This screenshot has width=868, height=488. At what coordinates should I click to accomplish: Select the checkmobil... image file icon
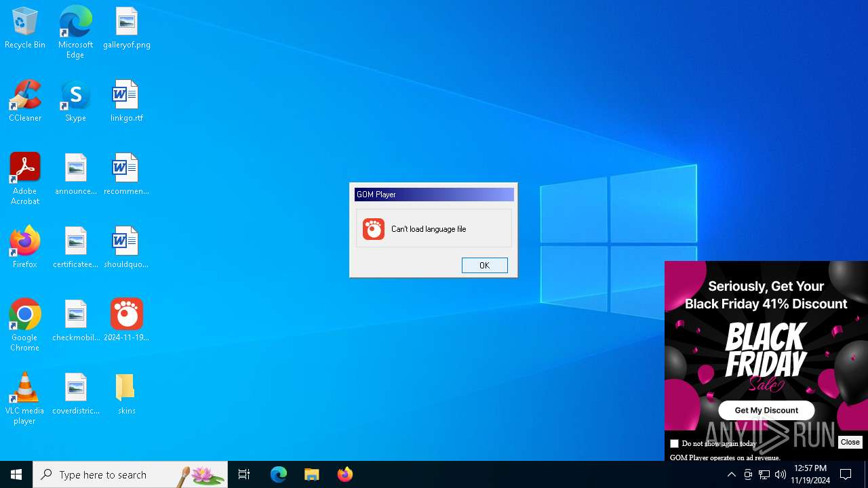(x=75, y=321)
